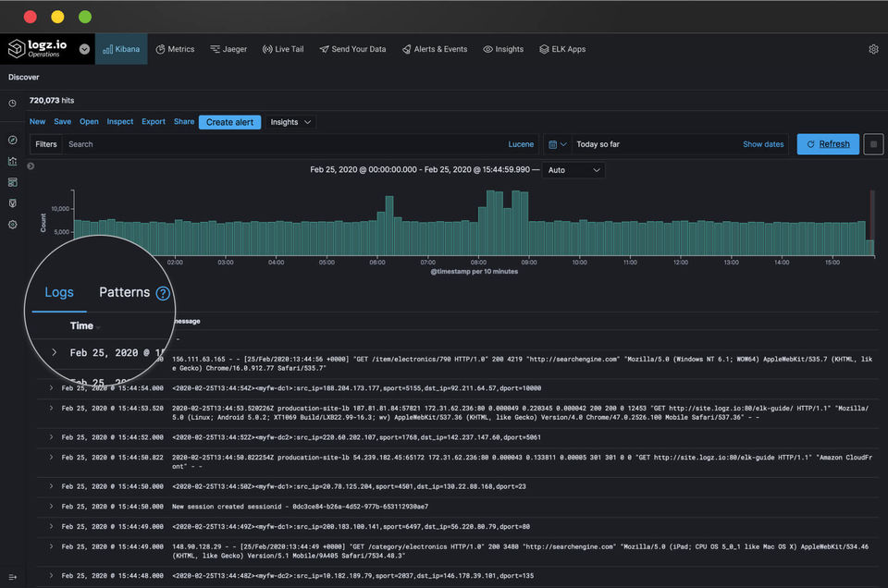This screenshot has width=888, height=588.
Task: Click the recent history clock icon
Action: click(x=12, y=104)
